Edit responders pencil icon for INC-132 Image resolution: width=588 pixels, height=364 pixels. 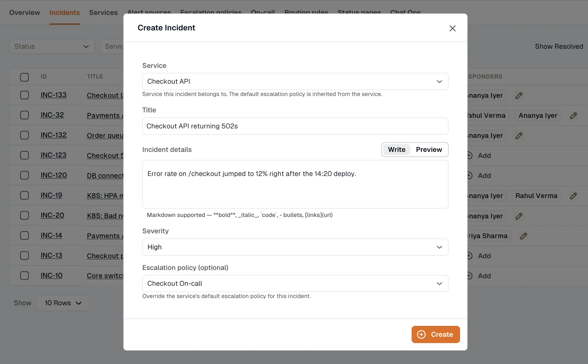click(519, 136)
